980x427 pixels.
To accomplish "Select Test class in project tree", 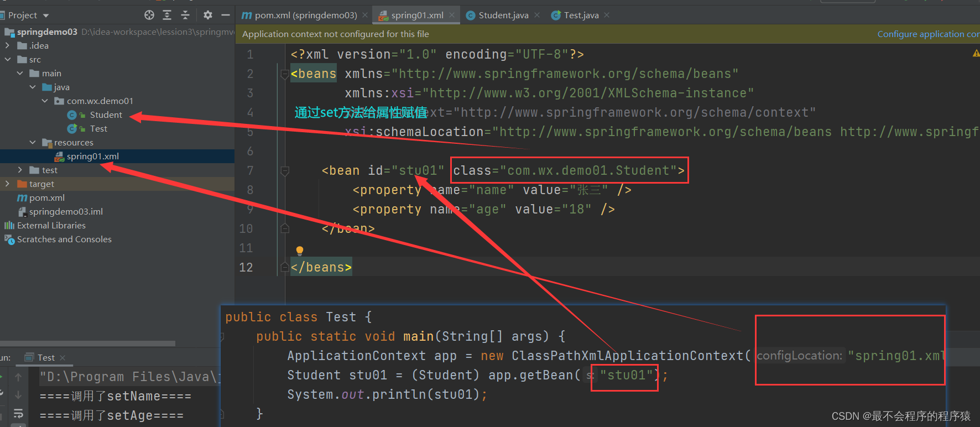I will pyautogui.click(x=98, y=129).
